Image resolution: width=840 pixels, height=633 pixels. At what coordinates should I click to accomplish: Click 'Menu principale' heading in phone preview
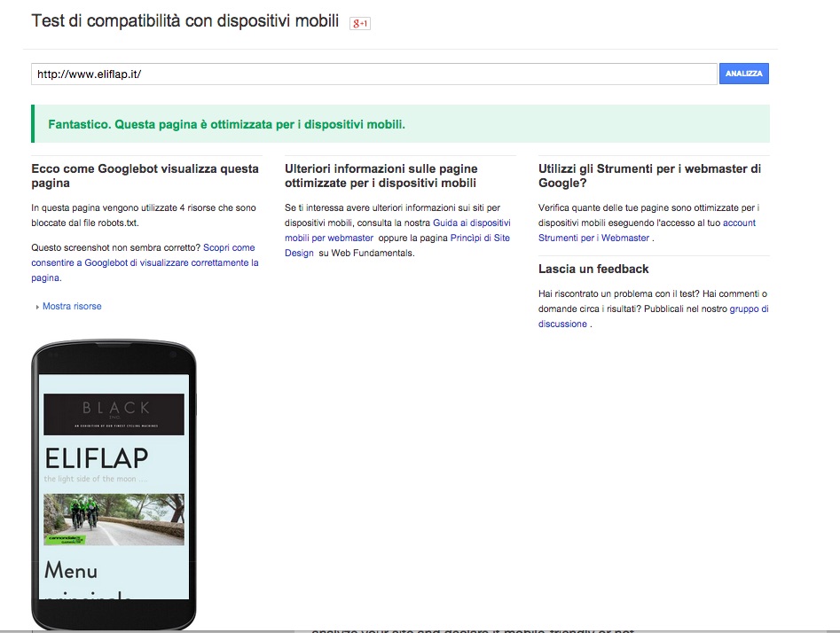72,570
